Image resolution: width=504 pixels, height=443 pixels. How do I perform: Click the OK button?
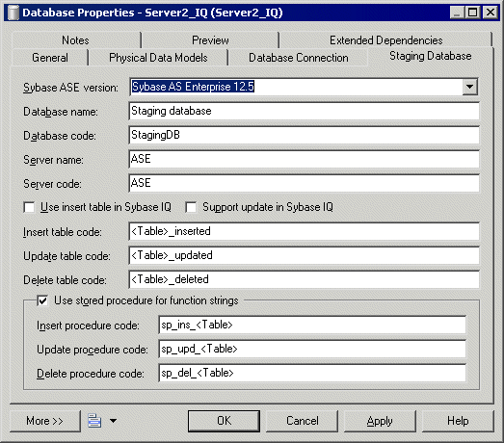[224, 421]
